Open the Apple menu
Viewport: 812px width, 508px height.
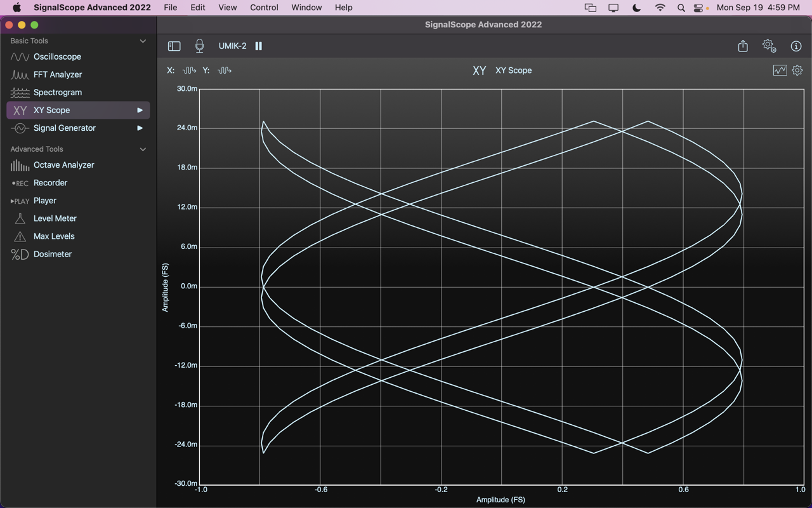click(16, 8)
